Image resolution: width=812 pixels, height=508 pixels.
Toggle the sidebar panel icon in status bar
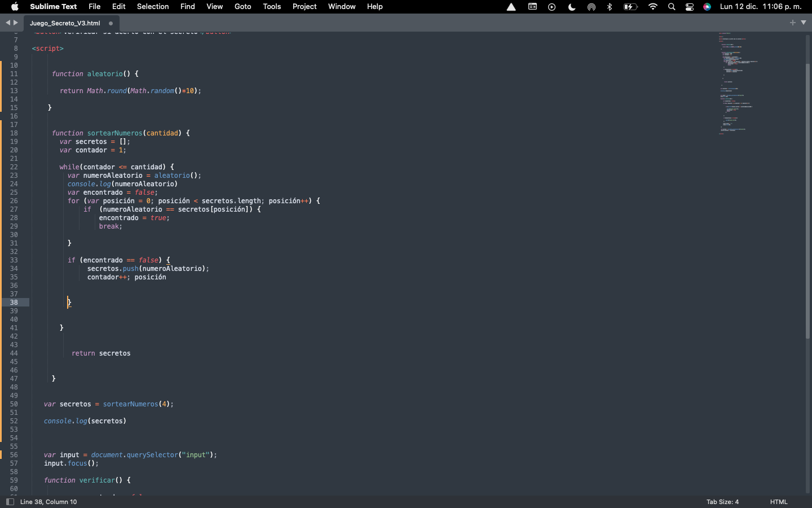pos(10,502)
